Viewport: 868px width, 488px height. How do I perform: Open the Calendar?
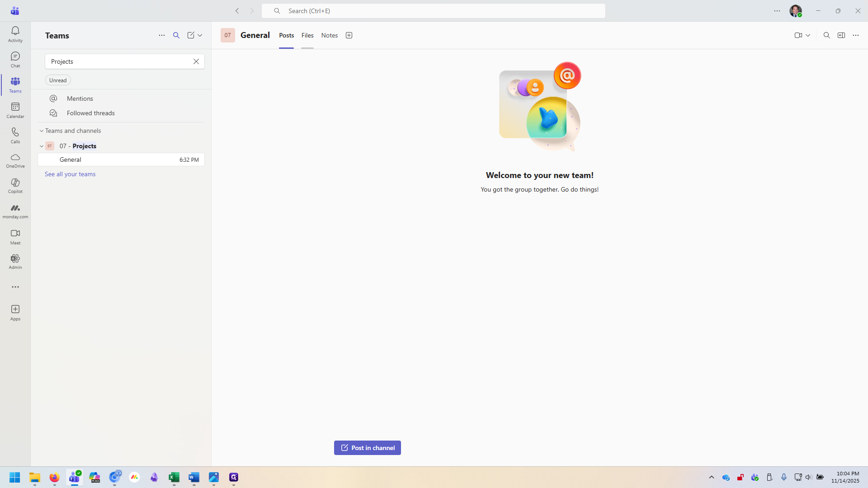coord(15,110)
